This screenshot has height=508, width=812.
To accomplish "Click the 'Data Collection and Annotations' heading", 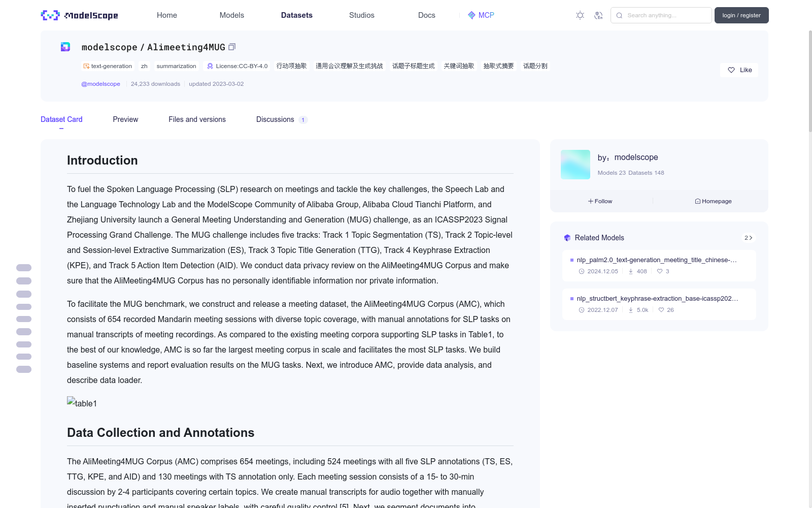I will (x=161, y=433).
